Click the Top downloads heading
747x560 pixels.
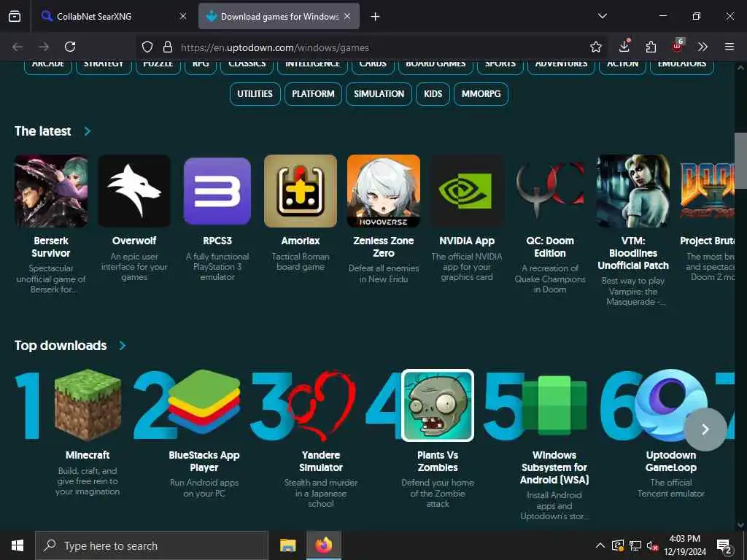click(x=61, y=345)
